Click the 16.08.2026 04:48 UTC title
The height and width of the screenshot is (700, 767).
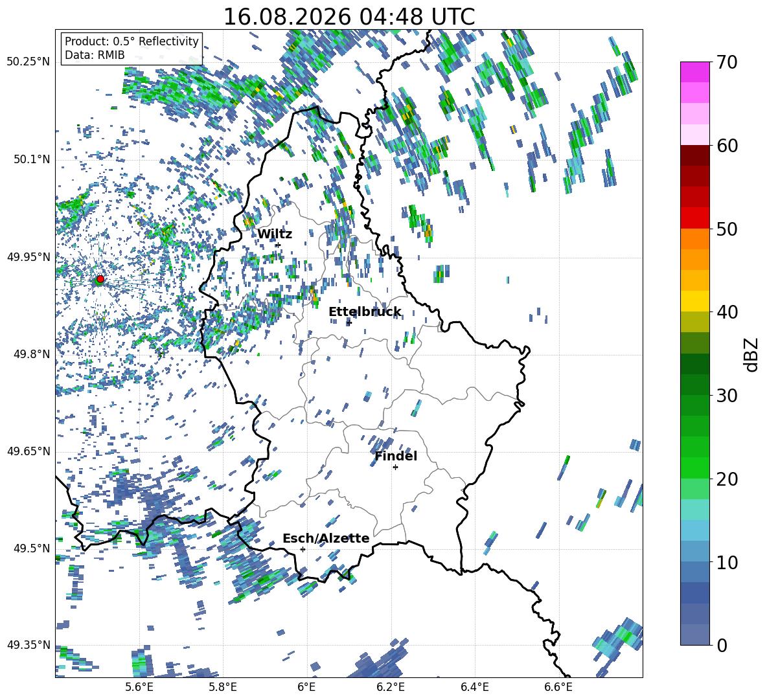click(x=349, y=17)
